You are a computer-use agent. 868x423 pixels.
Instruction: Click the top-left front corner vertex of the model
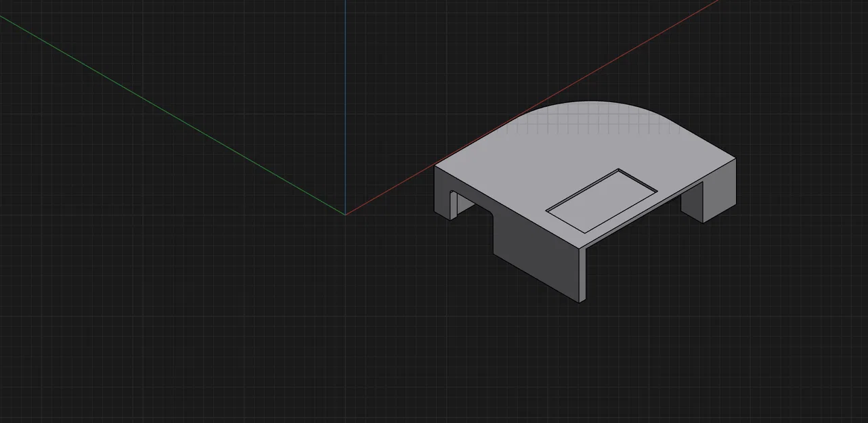434,166
